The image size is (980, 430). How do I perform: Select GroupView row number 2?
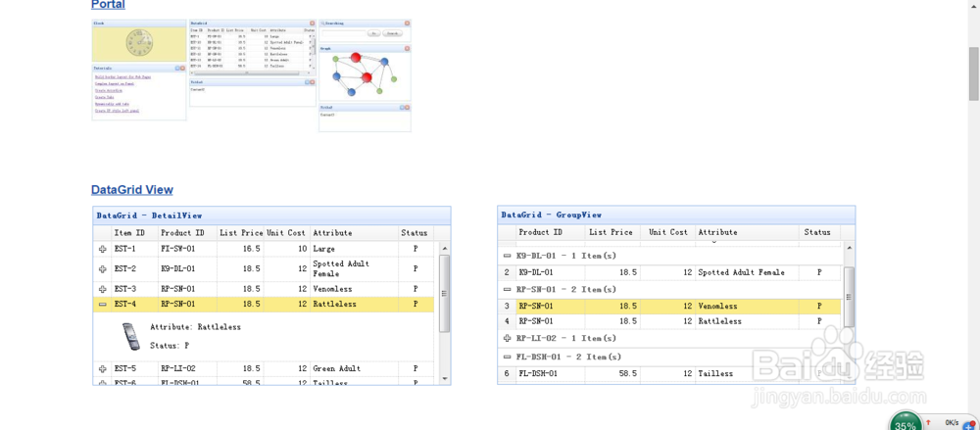click(507, 272)
